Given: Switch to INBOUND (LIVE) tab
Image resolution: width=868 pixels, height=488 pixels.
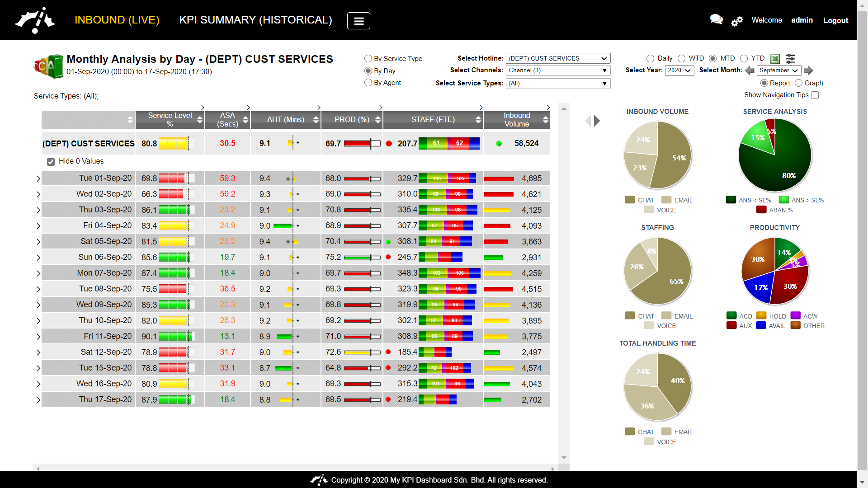Looking at the screenshot, I should [x=117, y=20].
